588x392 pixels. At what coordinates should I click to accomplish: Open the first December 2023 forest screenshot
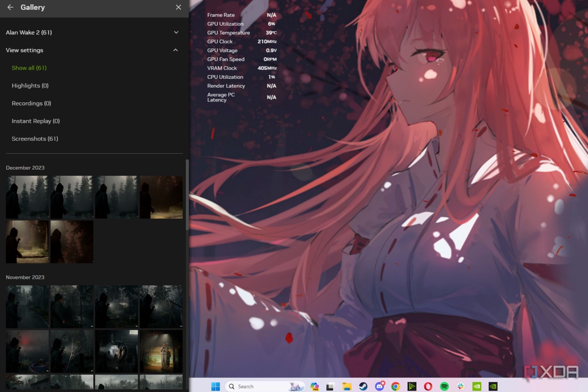coord(27,197)
